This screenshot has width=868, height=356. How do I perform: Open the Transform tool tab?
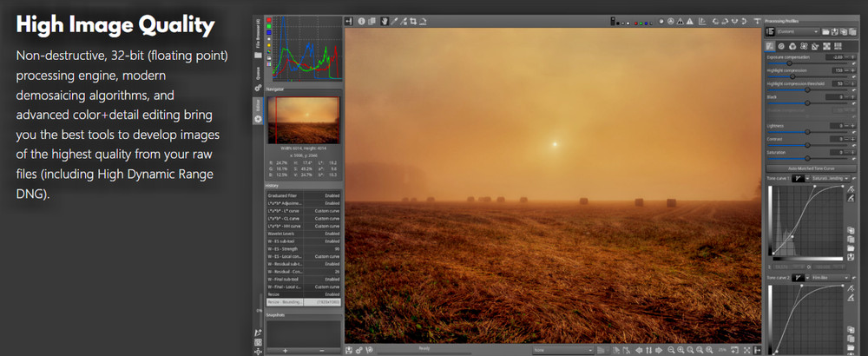pyautogui.click(x=815, y=46)
